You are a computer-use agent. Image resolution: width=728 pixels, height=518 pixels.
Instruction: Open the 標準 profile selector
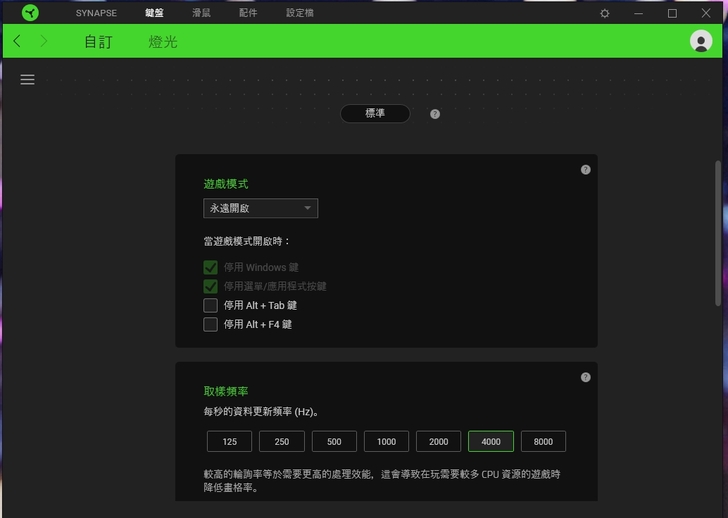click(375, 114)
